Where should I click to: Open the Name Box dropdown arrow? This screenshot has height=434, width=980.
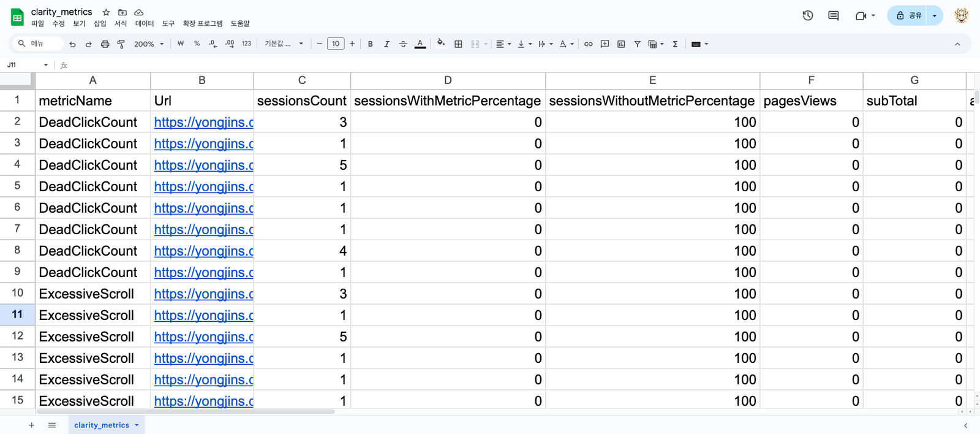click(46, 65)
